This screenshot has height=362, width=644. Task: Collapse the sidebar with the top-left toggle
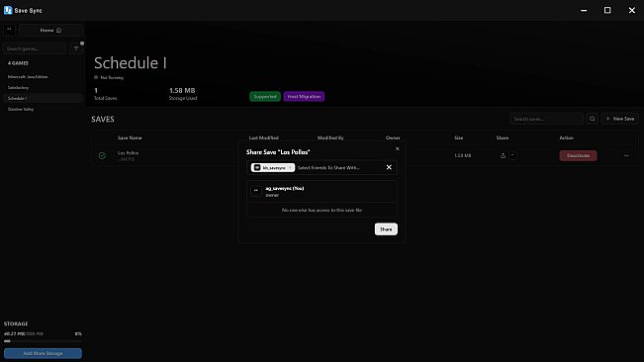[9, 30]
